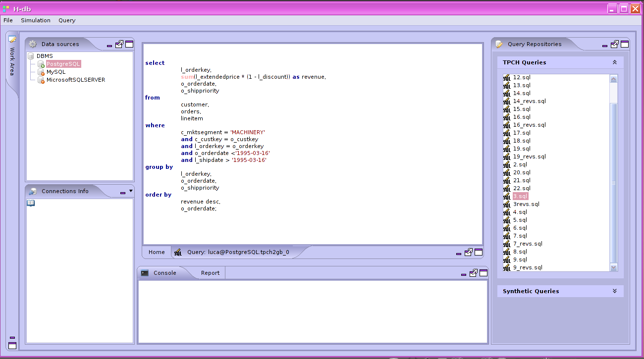Click the SQL icon beside 20.sql
Screen dimensions: 644x359
click(x=507, y=172)
